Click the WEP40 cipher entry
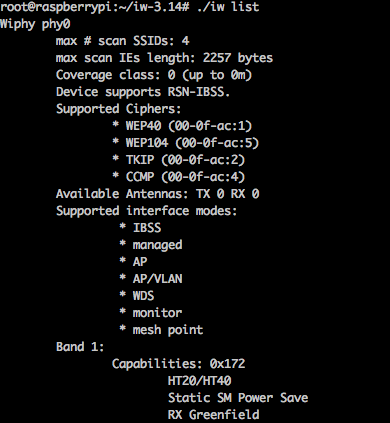The image size is (390, 423). point(182,126)
